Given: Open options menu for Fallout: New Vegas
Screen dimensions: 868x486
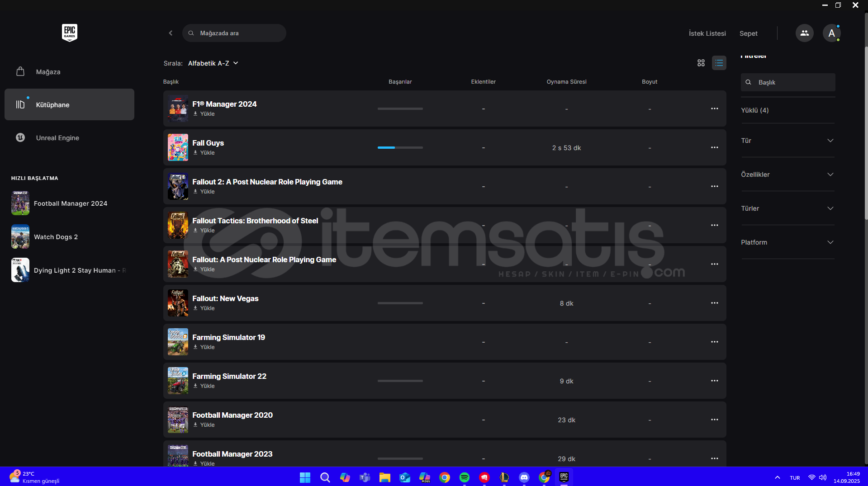Looking at the screenshot, I should point(714,303).
